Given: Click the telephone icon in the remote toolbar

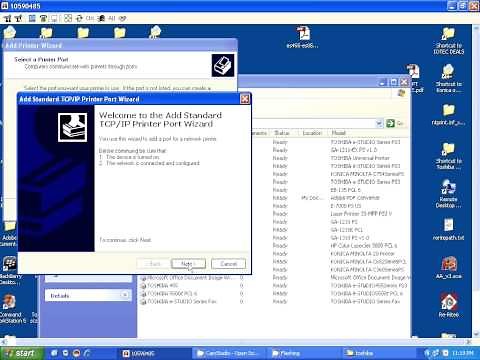Looking at the screenshot, I should 43,18.
